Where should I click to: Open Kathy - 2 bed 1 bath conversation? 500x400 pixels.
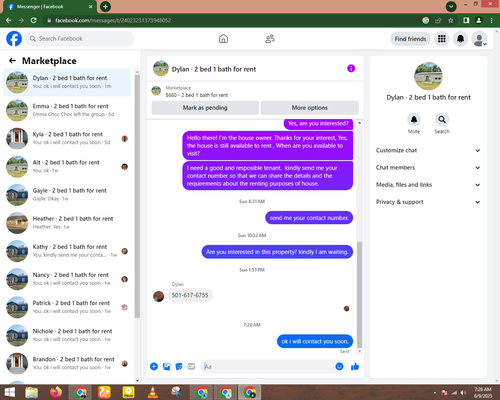pyautogui.click(x=67, y=251)
